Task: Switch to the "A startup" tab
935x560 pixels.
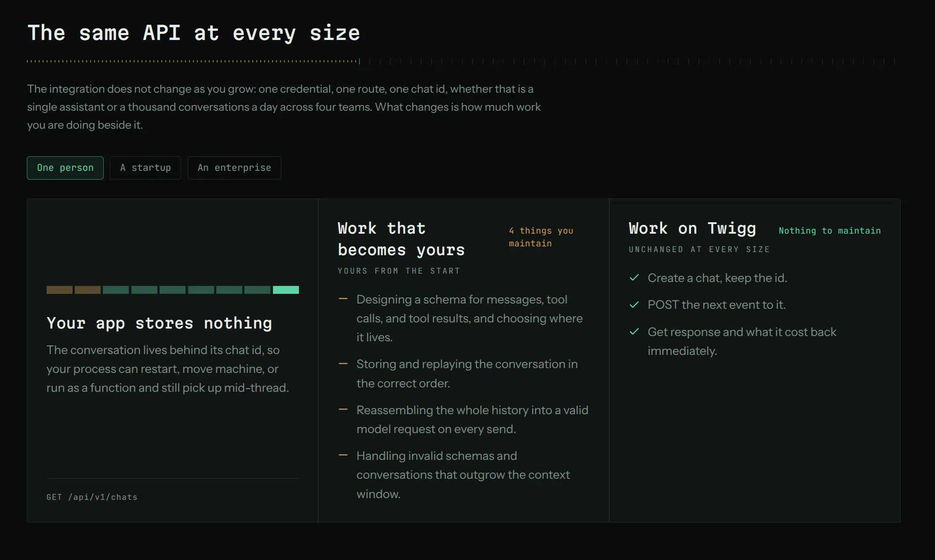Action: pyautogui.click(x=146, y=168)
